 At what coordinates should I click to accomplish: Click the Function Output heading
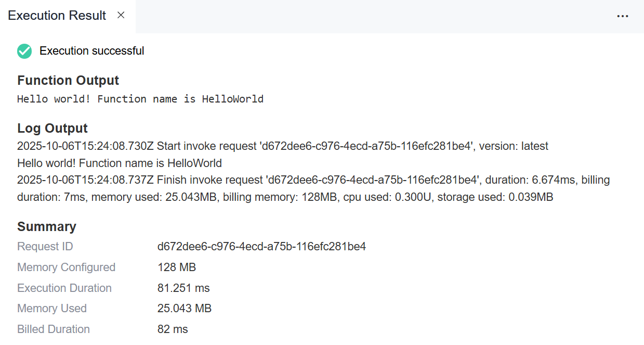[x=68, y=81]
